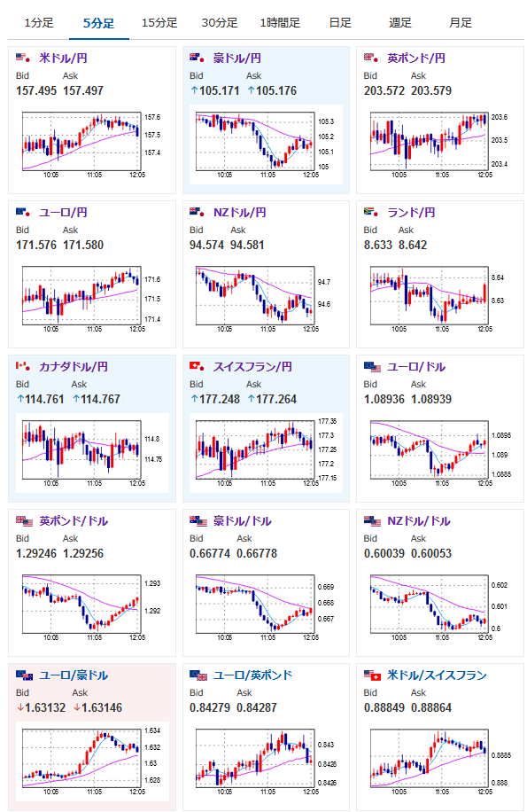This screenshot has width=527, height=812.
Task: Open the ユーロ/ドル currency pair link
Action: click(416, 367)
